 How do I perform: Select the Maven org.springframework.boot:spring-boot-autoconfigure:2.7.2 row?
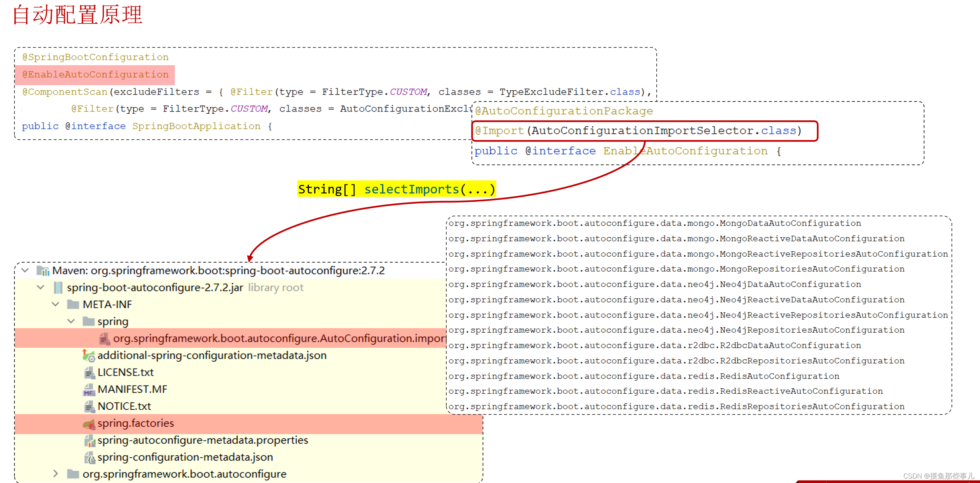(x=219, y=271)
